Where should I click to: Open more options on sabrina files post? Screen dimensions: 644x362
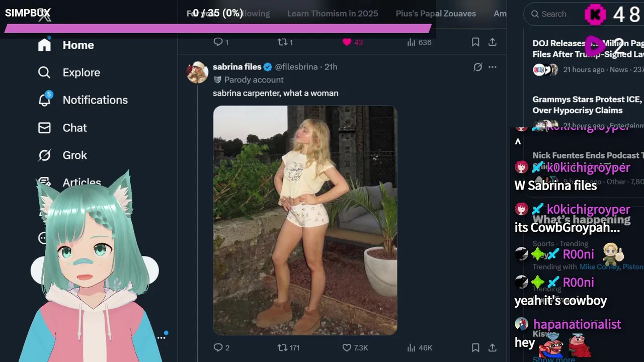click(493, 67)
